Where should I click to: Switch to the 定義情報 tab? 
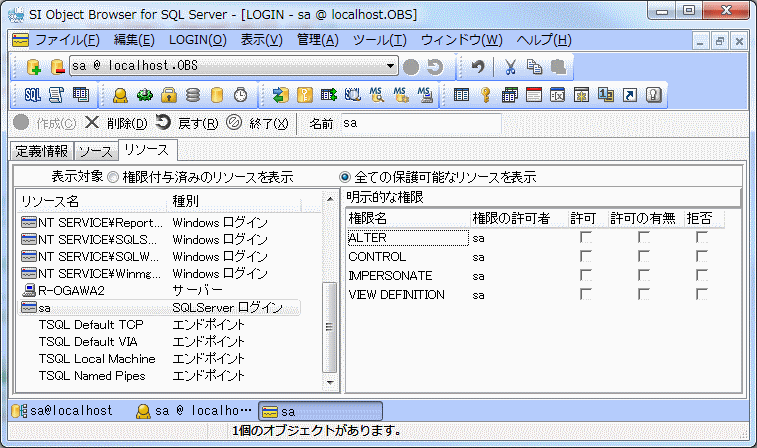point(42,151)
